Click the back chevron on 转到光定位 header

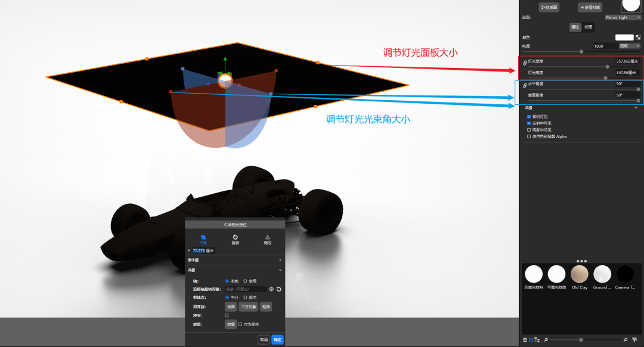point(225,225)
